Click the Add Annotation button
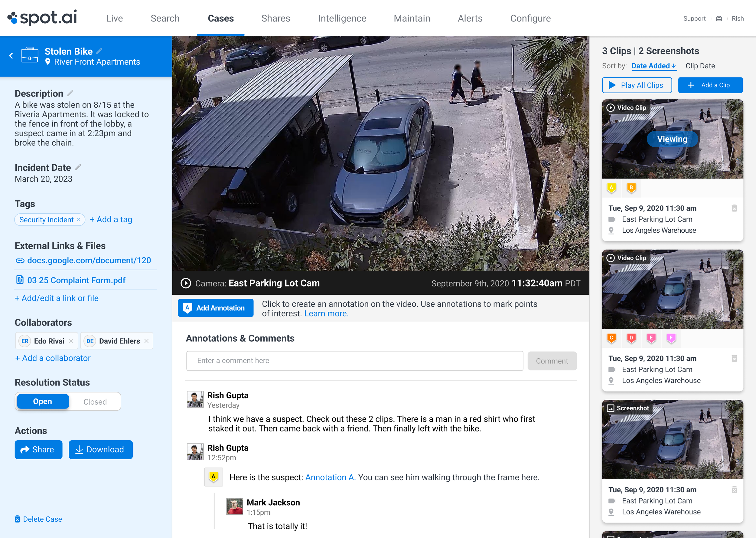This screenshot has height=538, width=756. (x=216, y=308)
